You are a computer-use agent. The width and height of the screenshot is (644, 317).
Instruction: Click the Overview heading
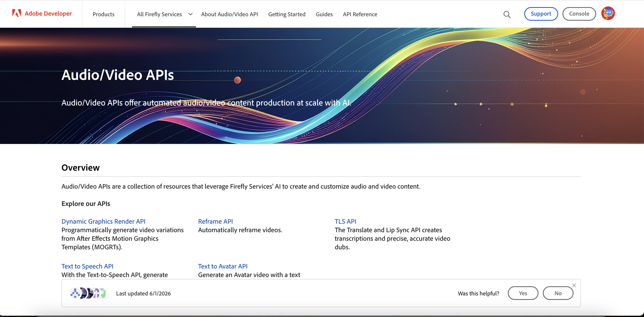pos(80,167)
